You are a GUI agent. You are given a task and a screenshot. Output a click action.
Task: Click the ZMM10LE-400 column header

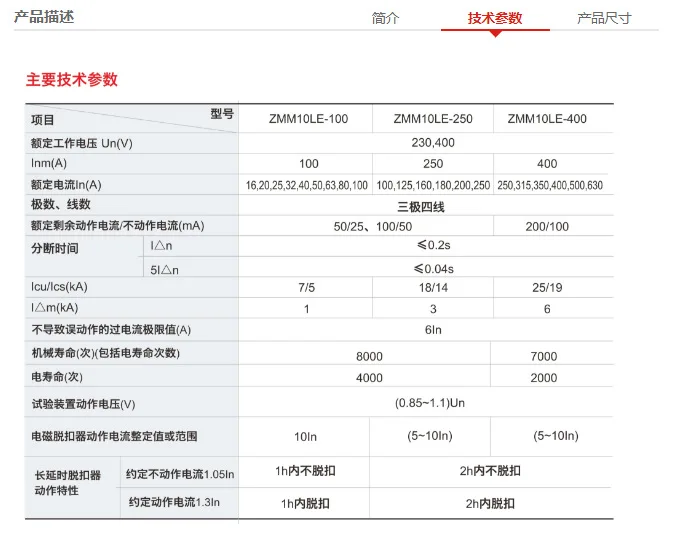click(x=547, y=119)
